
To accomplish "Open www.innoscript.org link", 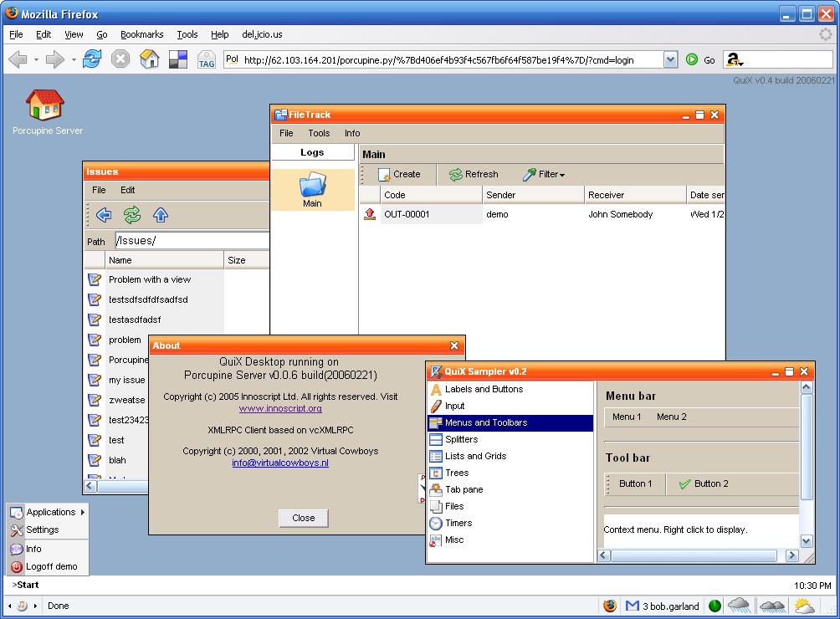I will (x=280, y=408).
